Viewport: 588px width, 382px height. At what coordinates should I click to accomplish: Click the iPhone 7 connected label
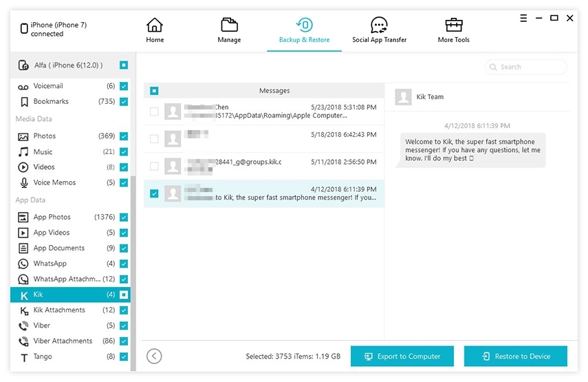tap(58, 30)
